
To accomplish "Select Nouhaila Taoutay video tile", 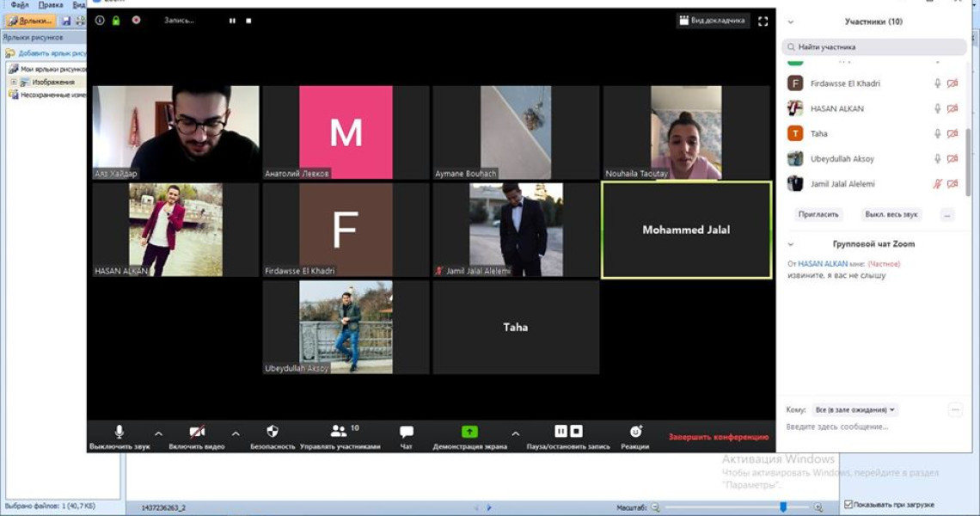I will [x=686, y=132].
